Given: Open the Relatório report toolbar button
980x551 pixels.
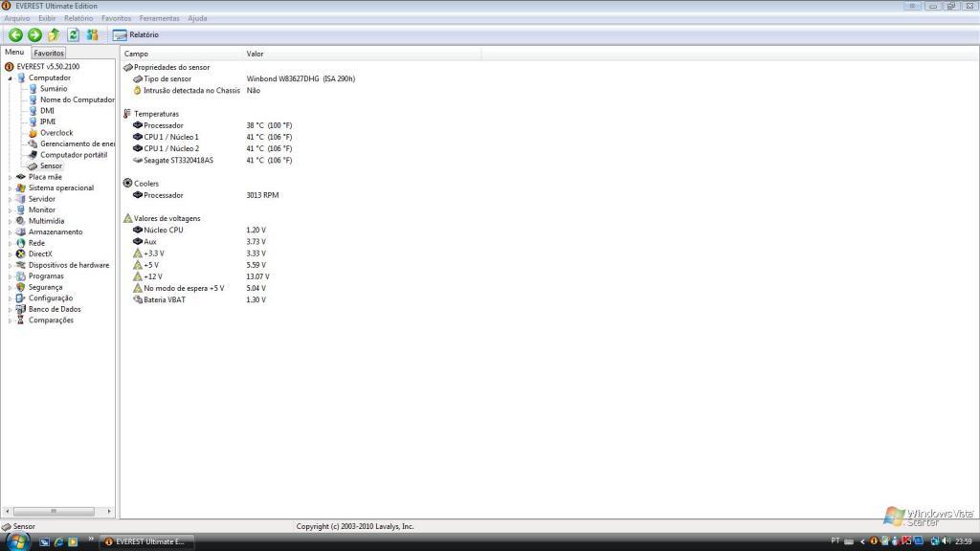Looking at the screenshot, I should coord(136,35).
